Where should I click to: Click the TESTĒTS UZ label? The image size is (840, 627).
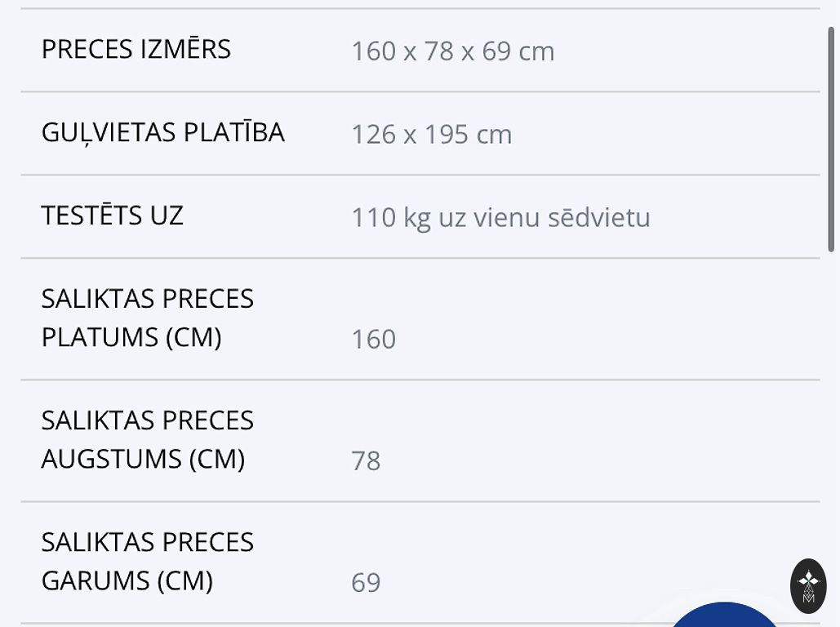[113, 216]
